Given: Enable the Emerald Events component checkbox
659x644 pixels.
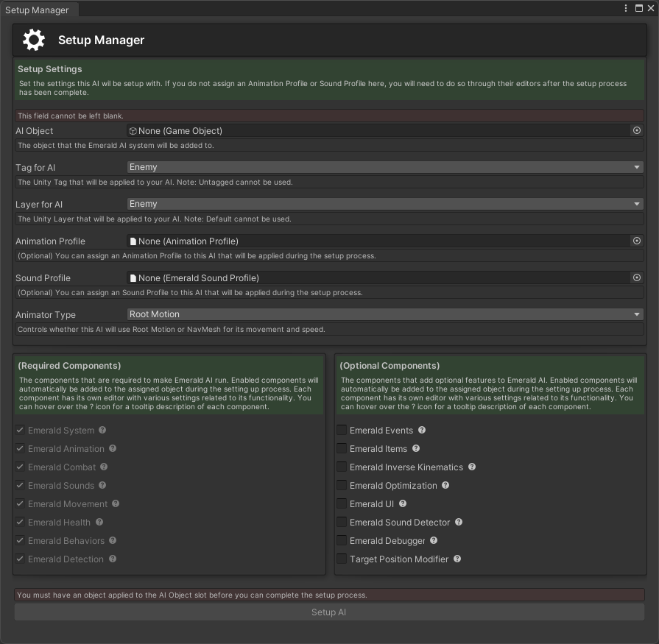Looking at the screenshot, I should (x=342, y=430).
